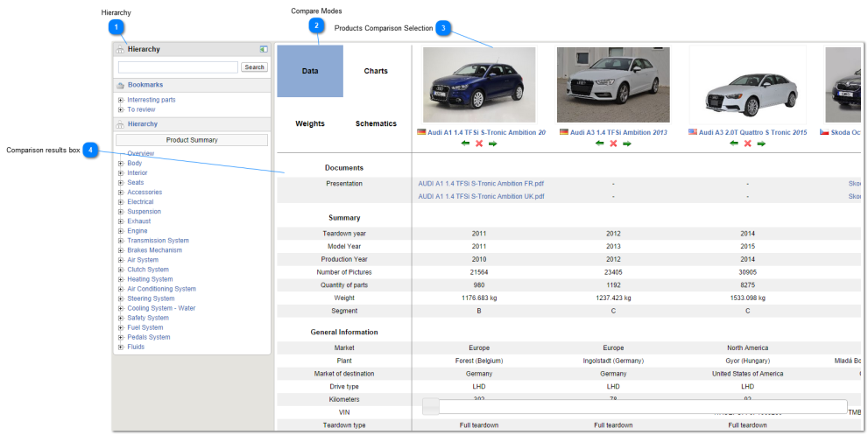Switch to Charts compare mode

pos(376,71)
